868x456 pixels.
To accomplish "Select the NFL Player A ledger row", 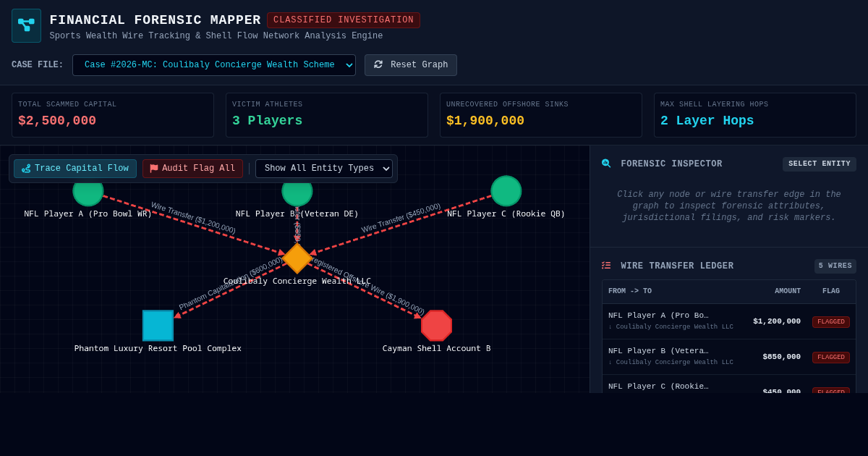I will 729,321.
